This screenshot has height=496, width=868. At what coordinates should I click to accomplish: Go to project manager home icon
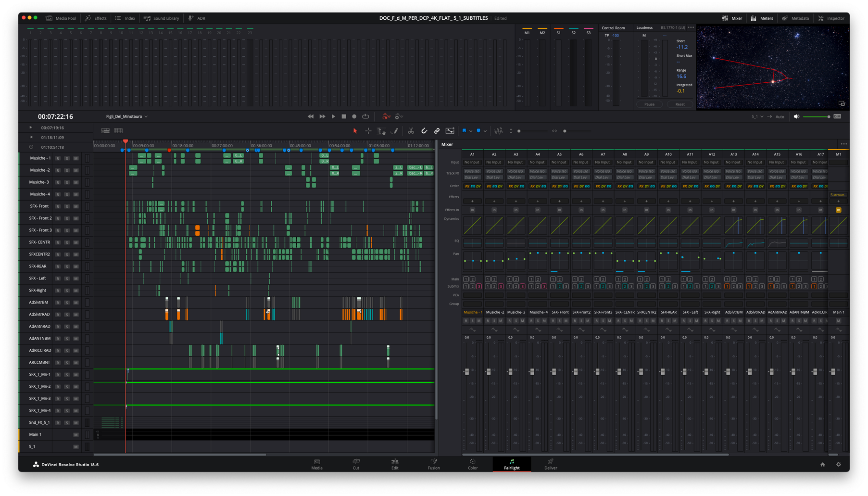click(823, 464)
